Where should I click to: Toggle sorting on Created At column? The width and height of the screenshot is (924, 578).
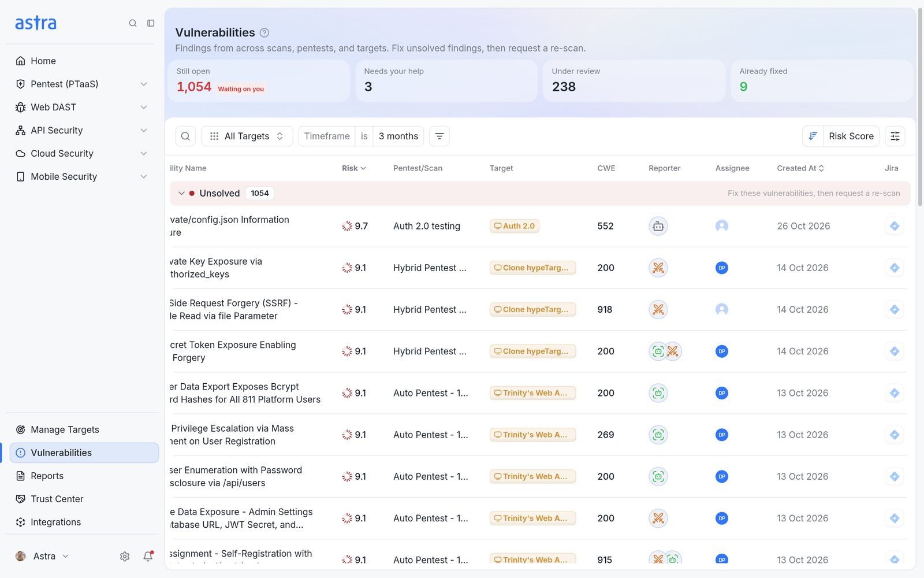point(800,168)
